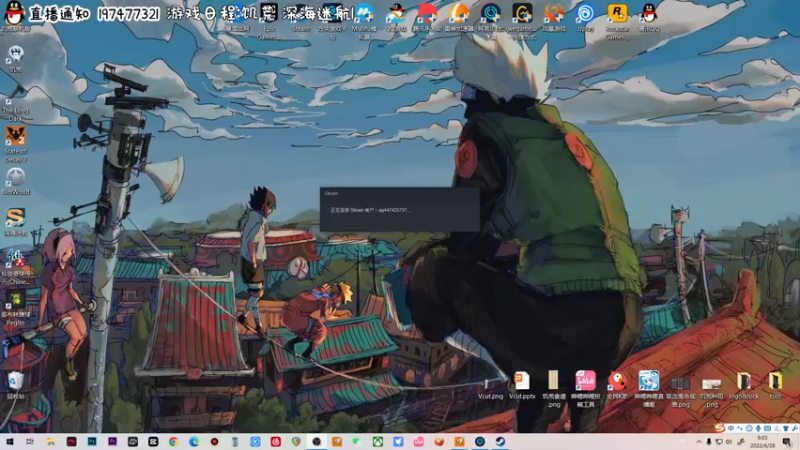Open the Steam desktop shortcut

(x=301, y=18)
